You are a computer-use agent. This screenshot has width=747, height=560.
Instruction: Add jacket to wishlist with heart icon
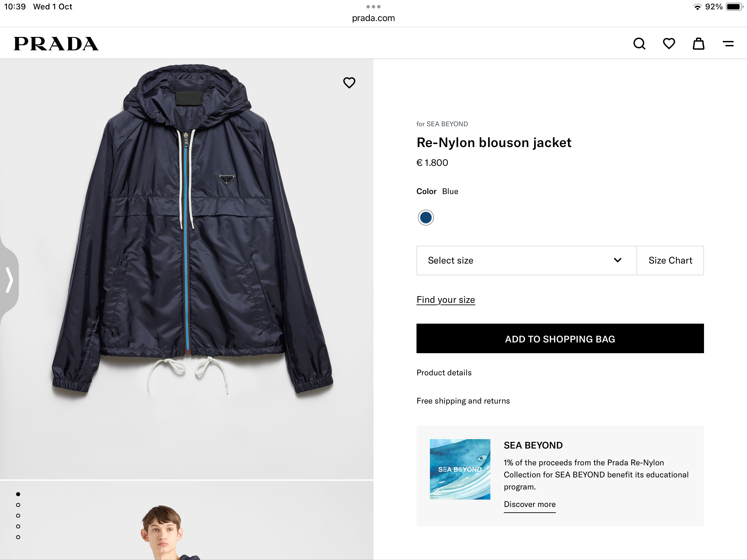coord(349,83)
